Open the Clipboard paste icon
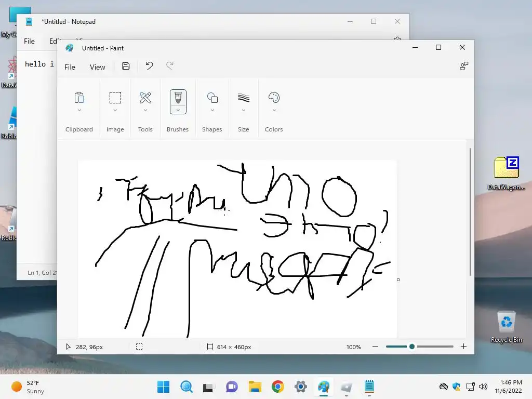Image resolution: width=532 pixels, height=399 pixels. 79,98
